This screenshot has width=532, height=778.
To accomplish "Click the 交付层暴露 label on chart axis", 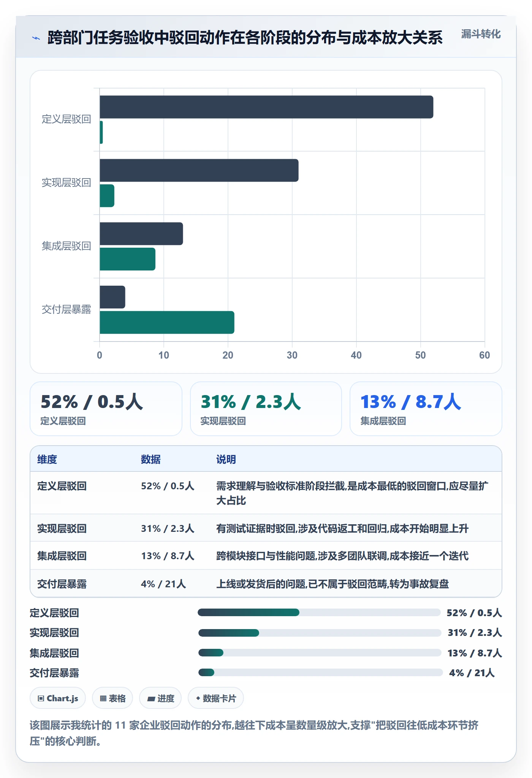I will pyautogui.click(x=66, y=310).
